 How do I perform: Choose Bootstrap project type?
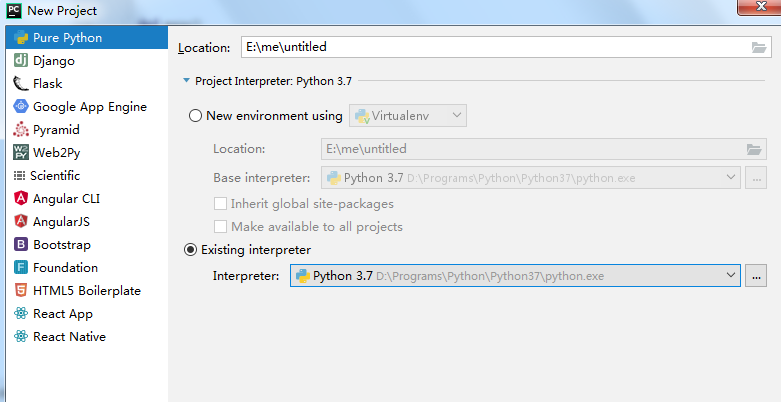(x=87, y=245)
